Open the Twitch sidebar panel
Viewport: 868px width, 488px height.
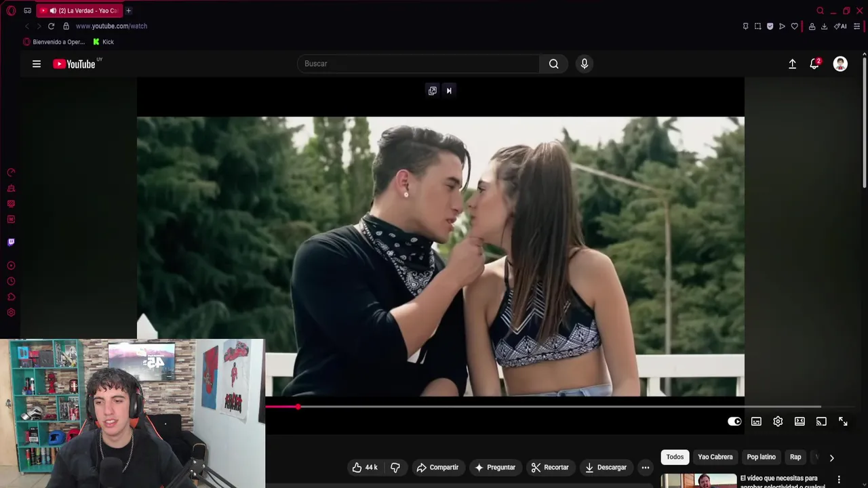[11, 242]
